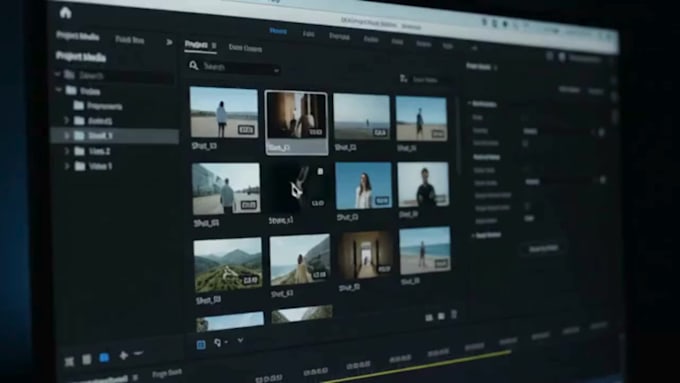The height and width of the screenshot is (383, 680).
Task: Toggle checkbox below first properties value field
Action: click(x=526, y=144)
